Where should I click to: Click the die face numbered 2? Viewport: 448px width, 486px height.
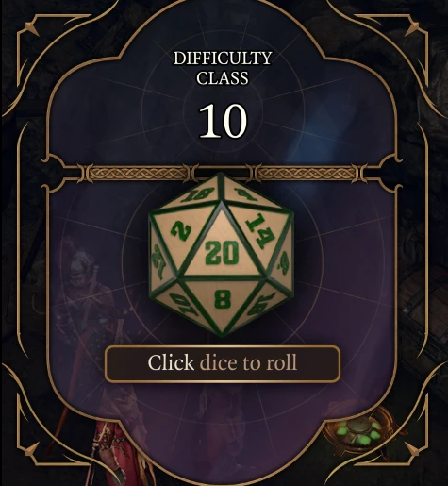coord(181,231)
